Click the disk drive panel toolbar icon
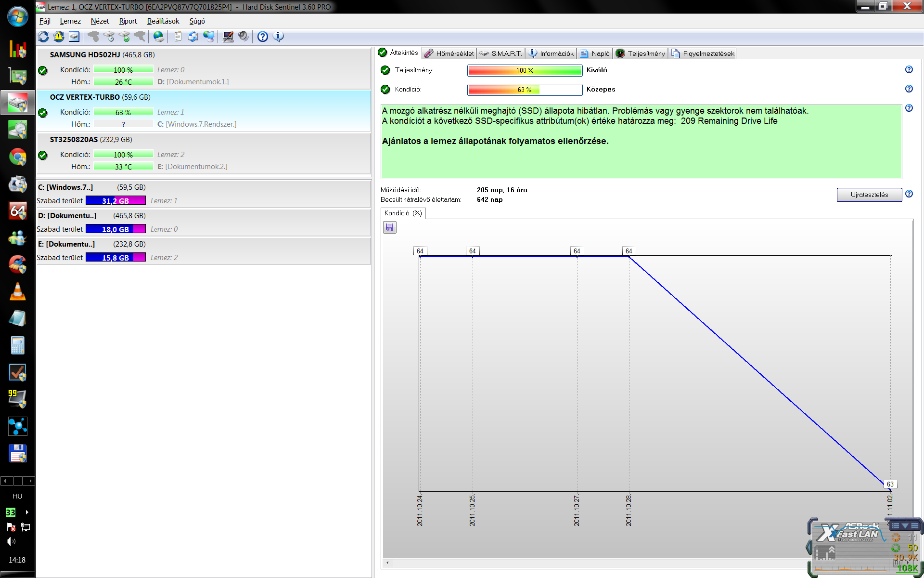 click(74, 37)
